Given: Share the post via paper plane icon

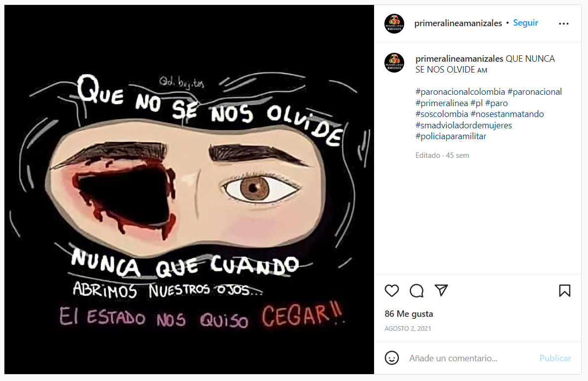Looking at the screenshot, I should pos(441,290).
